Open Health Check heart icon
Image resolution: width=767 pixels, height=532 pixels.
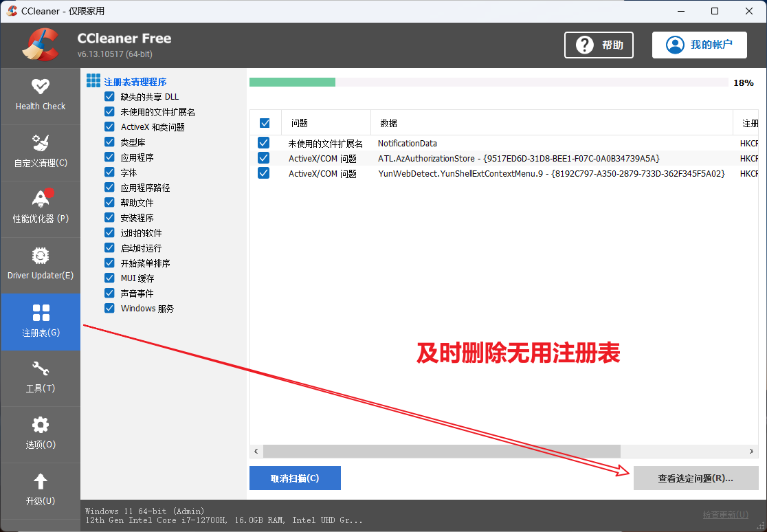pyautogui.click(x=40, y=87)
